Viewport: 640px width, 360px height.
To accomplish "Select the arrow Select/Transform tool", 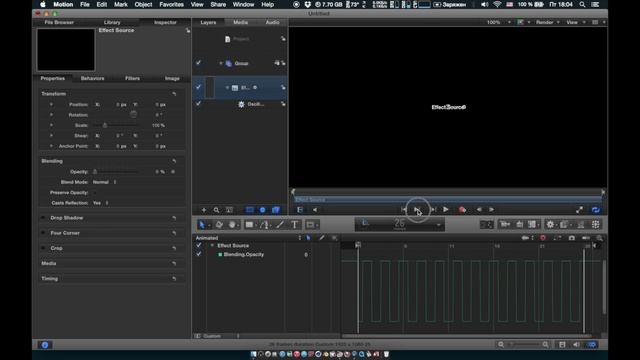I will [202, 224].
